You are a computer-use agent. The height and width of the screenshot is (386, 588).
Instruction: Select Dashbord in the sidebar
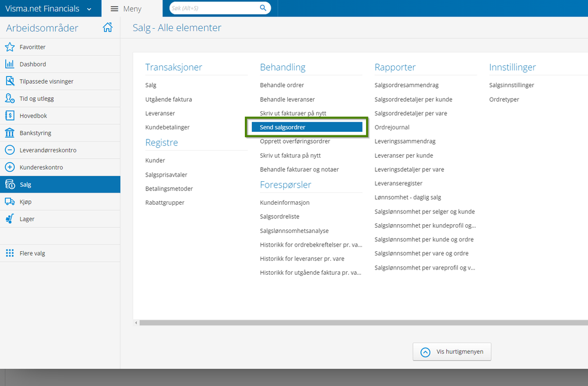(x=60, y=64)
